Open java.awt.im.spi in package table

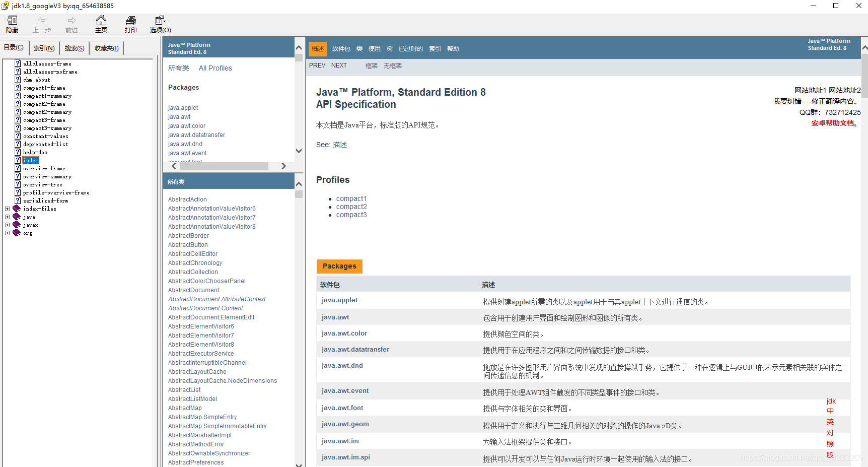(x=346, y=457)
